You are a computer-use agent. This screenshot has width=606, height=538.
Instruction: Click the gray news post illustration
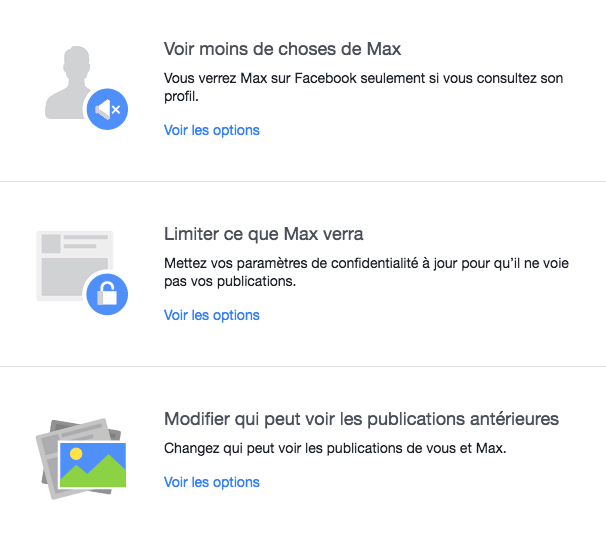pyautogui.click(x=70, y=258)
